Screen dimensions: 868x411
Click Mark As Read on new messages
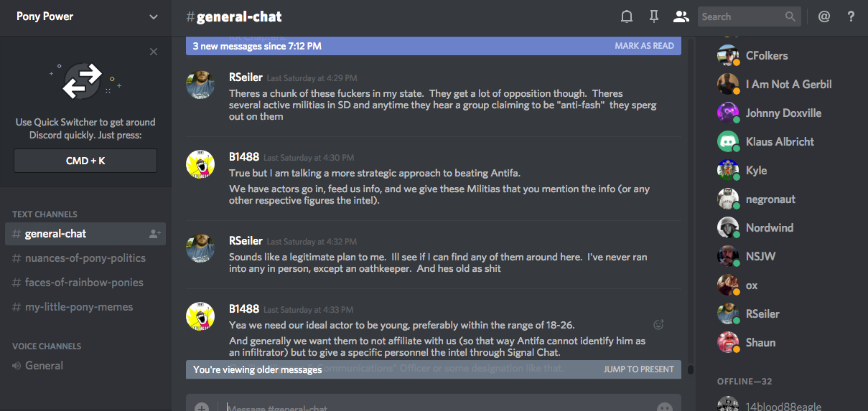click(x=644, y=46)
